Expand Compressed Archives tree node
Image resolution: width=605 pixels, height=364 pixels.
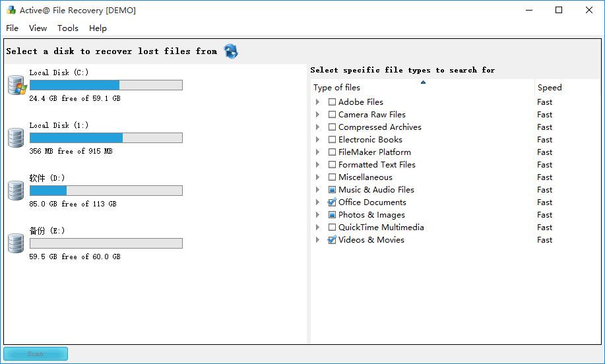tap(317, 127)
